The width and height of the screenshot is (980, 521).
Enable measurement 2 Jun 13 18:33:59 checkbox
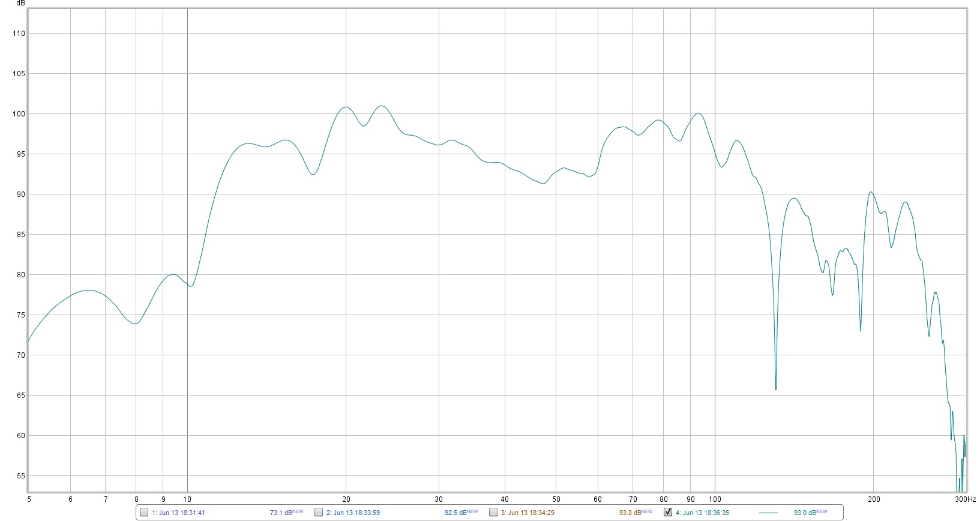tap(319, 512)
